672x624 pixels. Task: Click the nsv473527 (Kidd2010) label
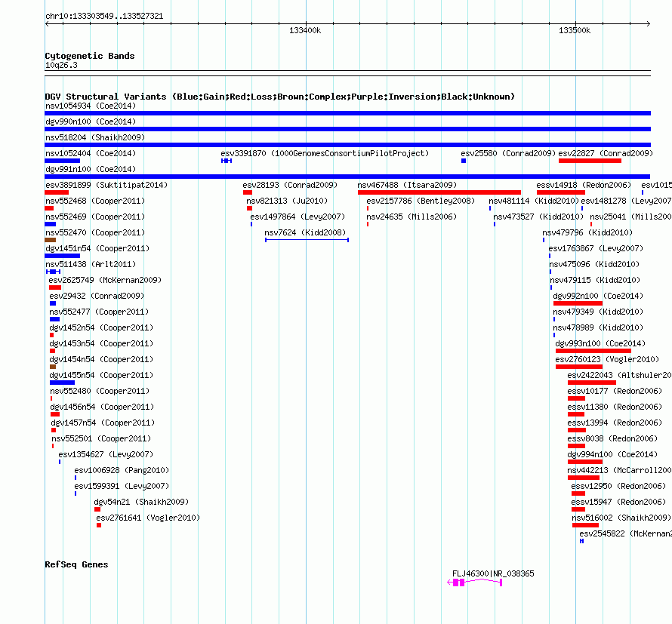point(538,217)
